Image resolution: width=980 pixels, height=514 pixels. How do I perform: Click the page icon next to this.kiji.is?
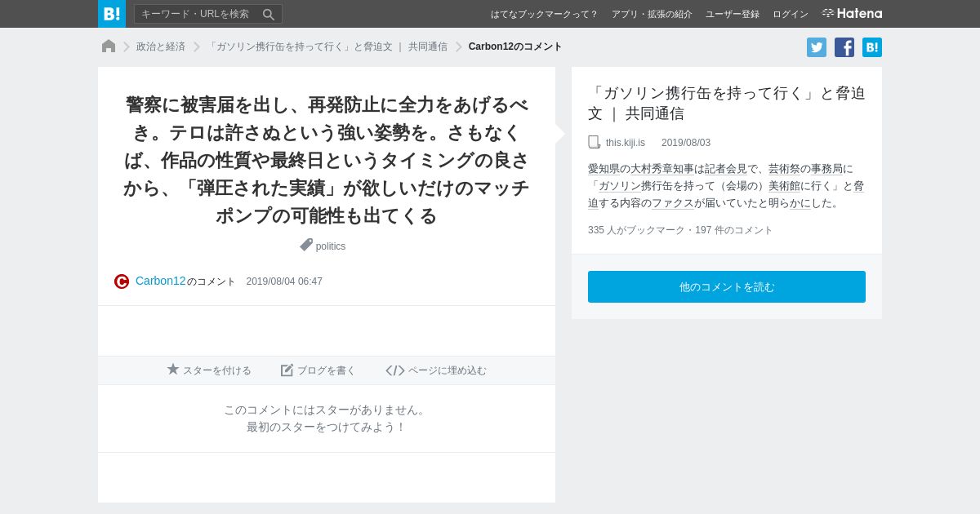point(595,142)
